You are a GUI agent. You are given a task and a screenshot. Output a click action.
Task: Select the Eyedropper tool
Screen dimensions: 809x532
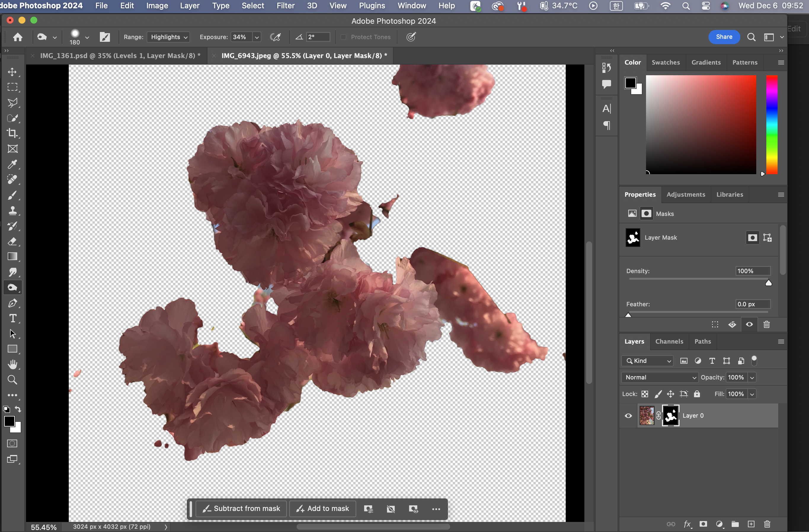(x=12, y=164)
